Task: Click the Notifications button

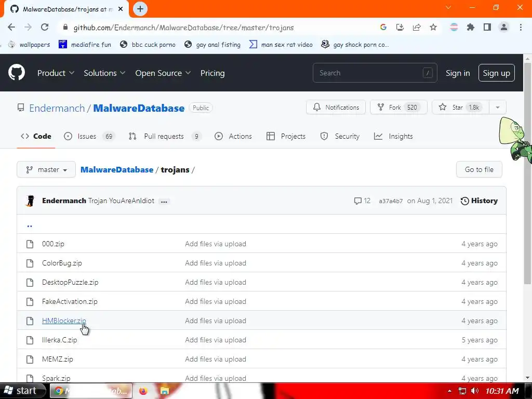Action: tap(336, 108)
